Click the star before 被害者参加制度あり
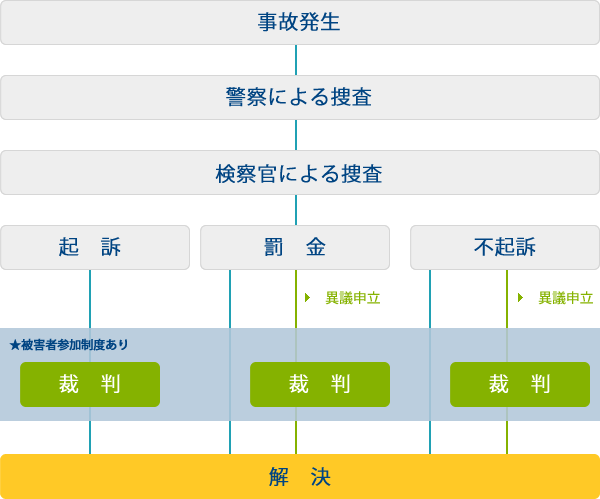Screen dimensions: 600x499 click(14, 345)
